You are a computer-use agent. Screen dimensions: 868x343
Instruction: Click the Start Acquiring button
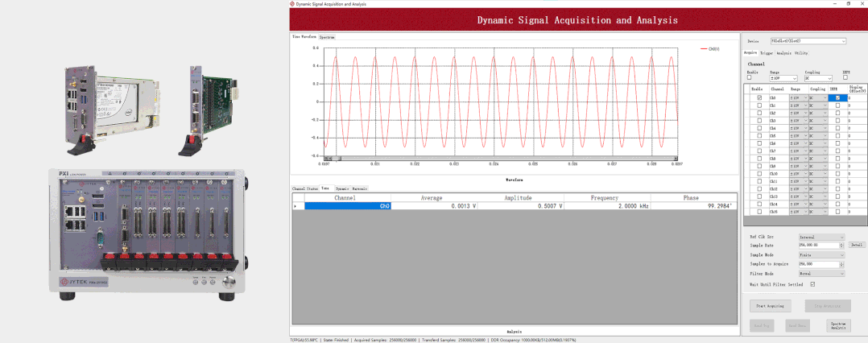click(x=770, y=305)
